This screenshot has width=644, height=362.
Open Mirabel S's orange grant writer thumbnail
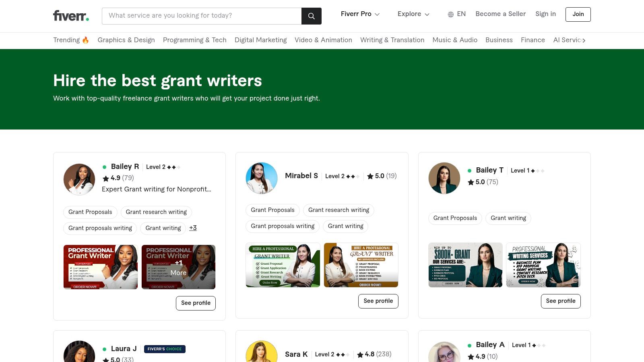pyautogui.click(x=361, y=265)
